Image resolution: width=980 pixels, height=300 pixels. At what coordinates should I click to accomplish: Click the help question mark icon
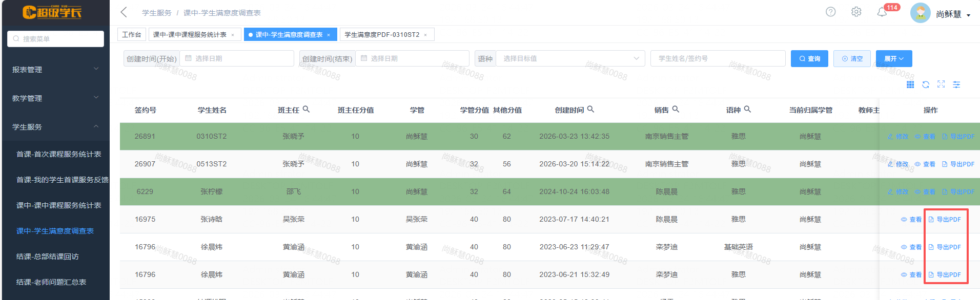coord(830,12)
